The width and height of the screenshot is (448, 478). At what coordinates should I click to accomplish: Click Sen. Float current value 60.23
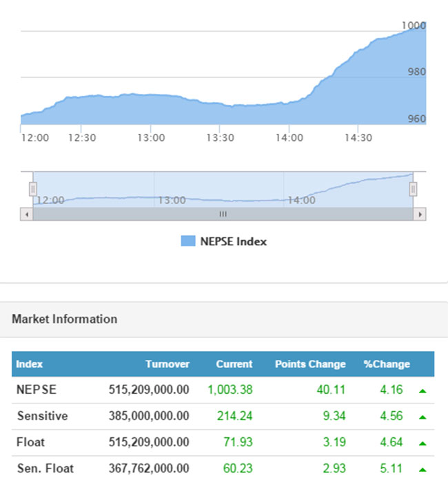pos(238,468)
